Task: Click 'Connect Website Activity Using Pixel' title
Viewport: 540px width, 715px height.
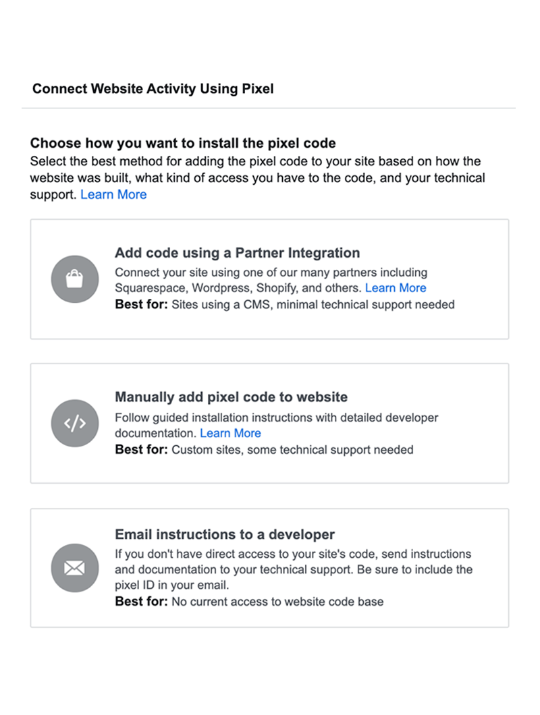Action: click(153, 88)
